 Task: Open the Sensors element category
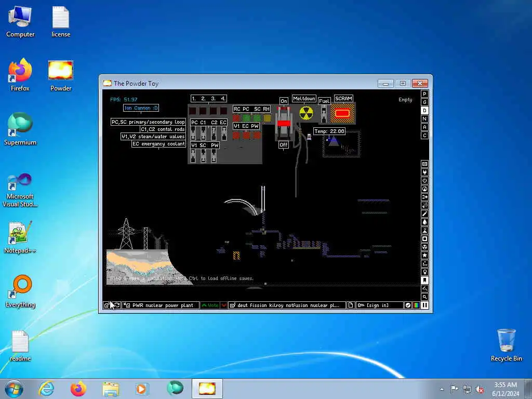coord(424,189)
